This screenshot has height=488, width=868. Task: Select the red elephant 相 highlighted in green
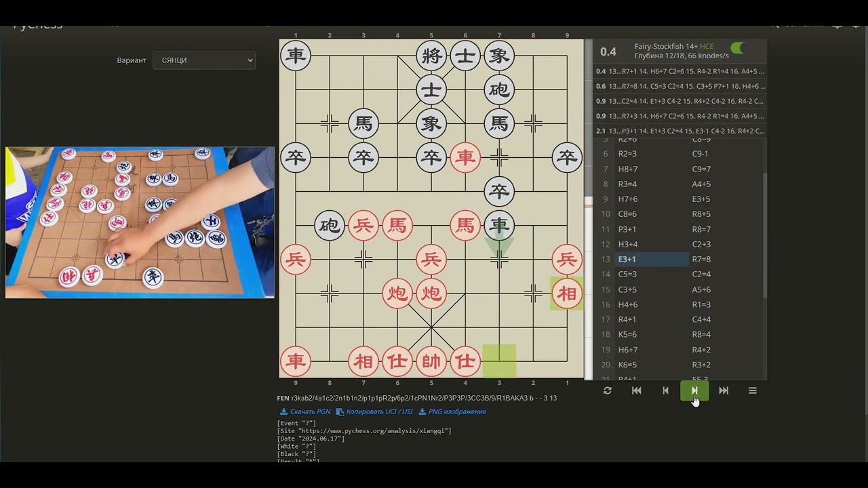(567, 293)
